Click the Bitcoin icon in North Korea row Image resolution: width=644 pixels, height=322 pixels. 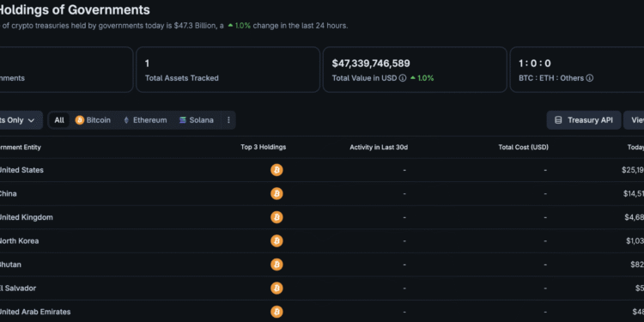[x=276, y=240]
